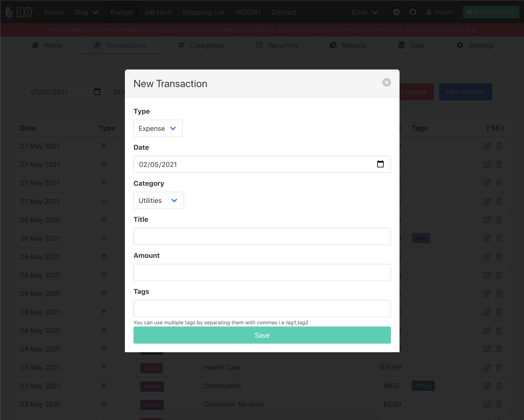Expand the Blog menu in the navbar

[x=86, y=12]
